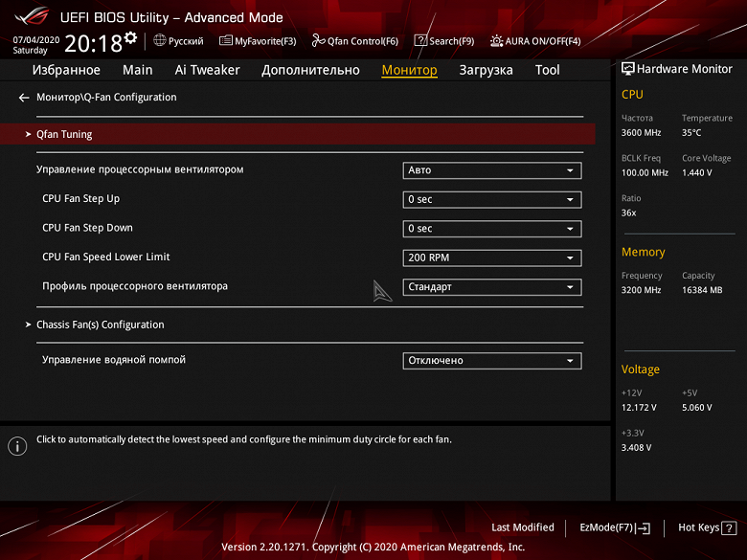Screen dimensions: 747x560
Task: Click the ROG logo at top left
Action: pyautogui.click(x=33, y=17)
